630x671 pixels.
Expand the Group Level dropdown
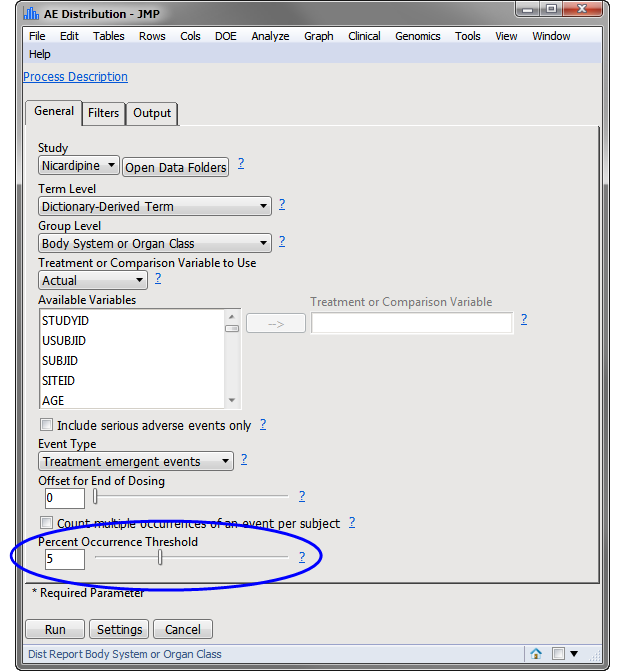(x=155, y=243)
